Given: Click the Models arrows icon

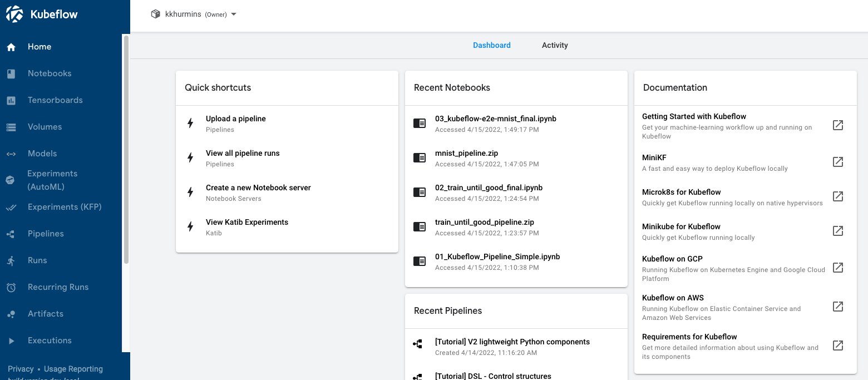Looking at the screenshot, I should coord(11,154).
